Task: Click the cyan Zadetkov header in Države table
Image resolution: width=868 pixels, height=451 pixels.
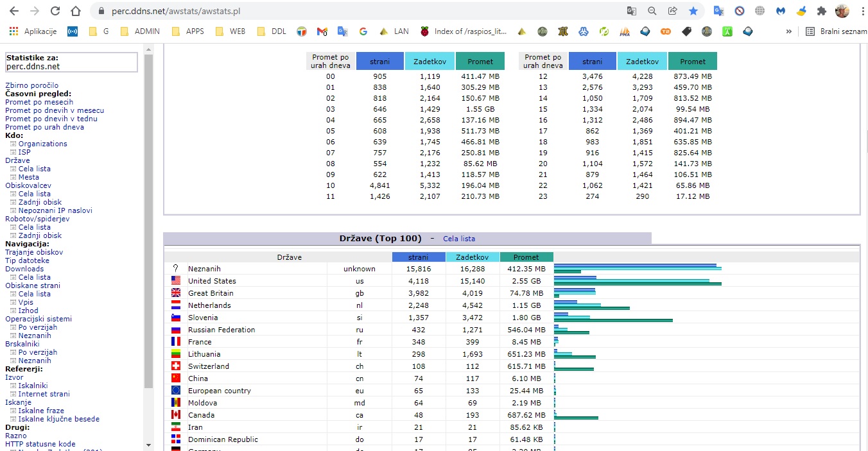Action: click(x=473, y=257)
